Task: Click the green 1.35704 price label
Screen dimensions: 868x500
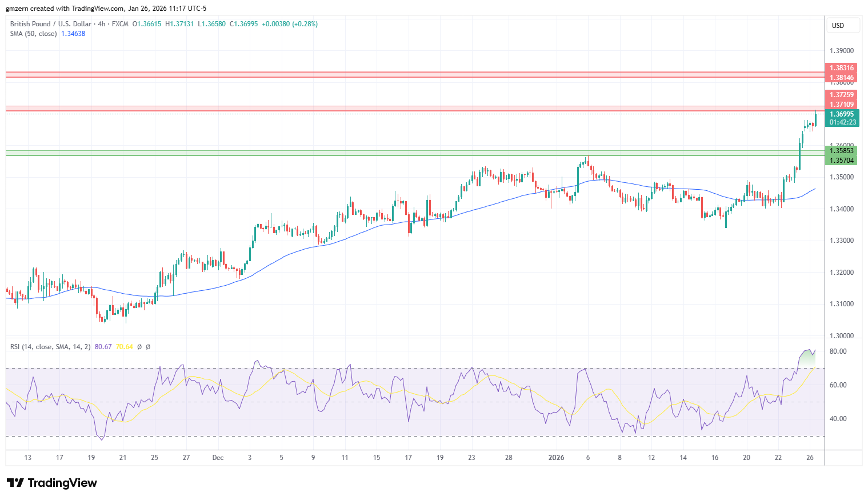Action: (x=842, y=161)
